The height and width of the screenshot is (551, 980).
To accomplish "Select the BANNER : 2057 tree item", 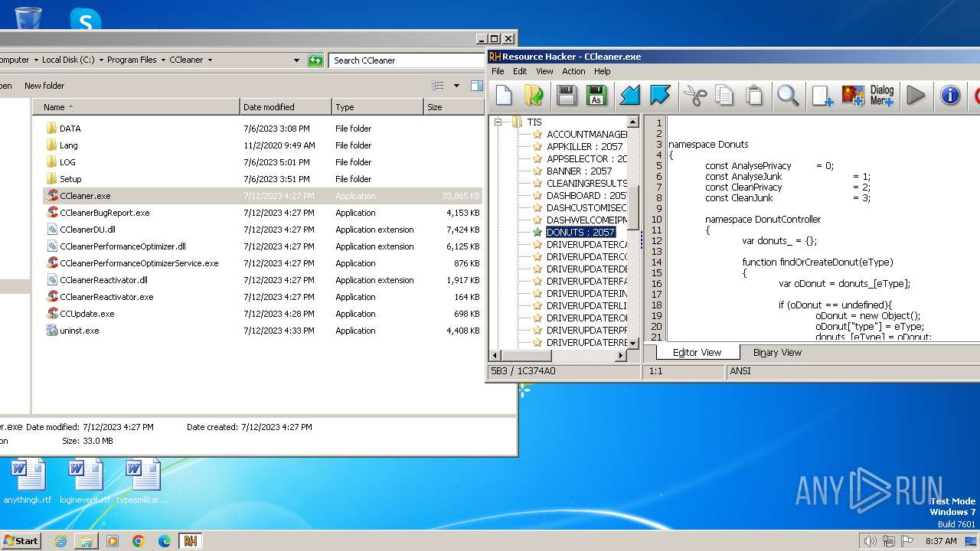I will 580,171.
